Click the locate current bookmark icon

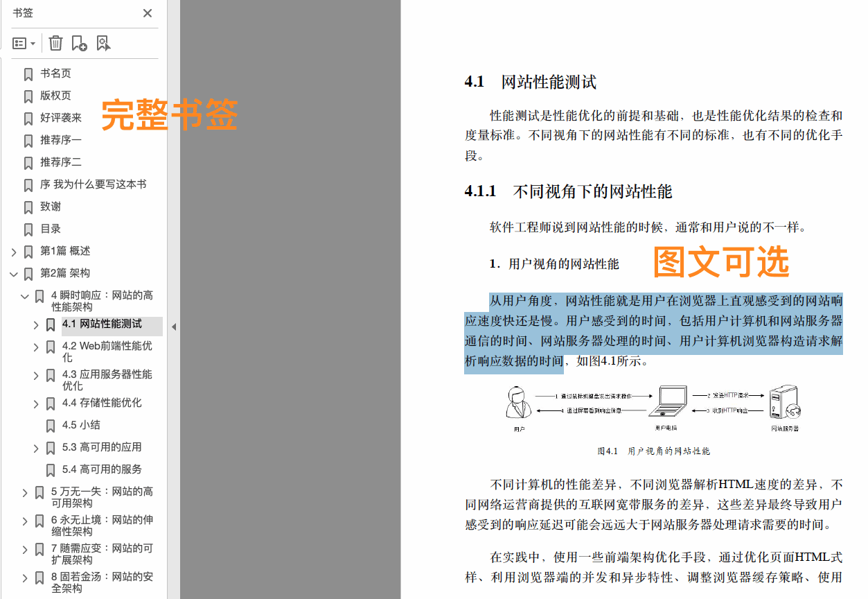[104, 43]
